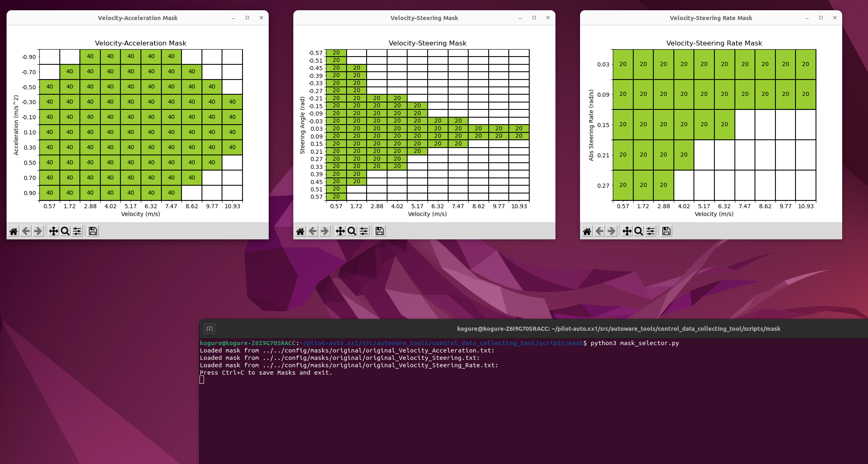The height and width of the screenshot is (464, 868).
Task: Activate Zoom magnifier in Velocity-Steering Mask toolbar
Action: click(x=352, y=231)
